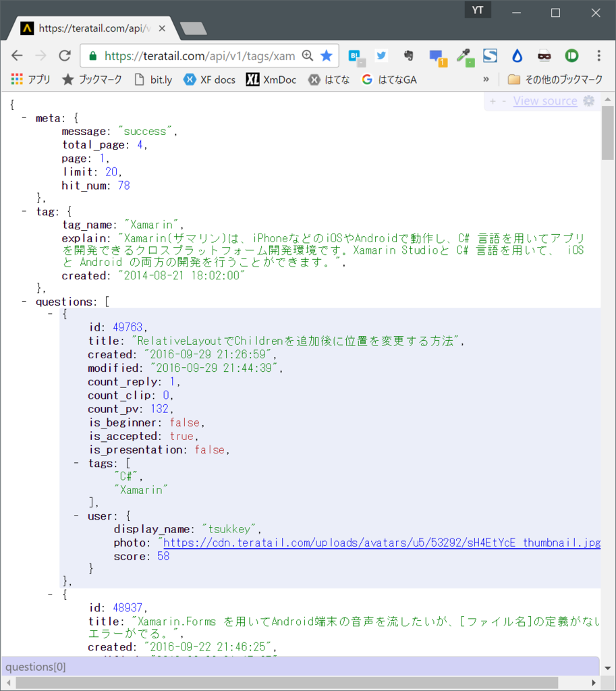Open a new tab with the blank tab button
The width and height of the screenshot is (616, 691).
click(x=193, y=28)
